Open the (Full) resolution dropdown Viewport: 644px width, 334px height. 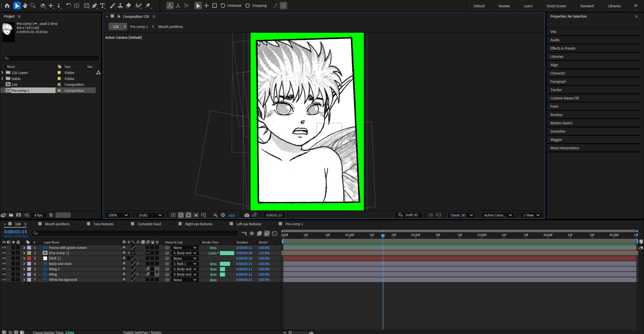pos(150,215)
